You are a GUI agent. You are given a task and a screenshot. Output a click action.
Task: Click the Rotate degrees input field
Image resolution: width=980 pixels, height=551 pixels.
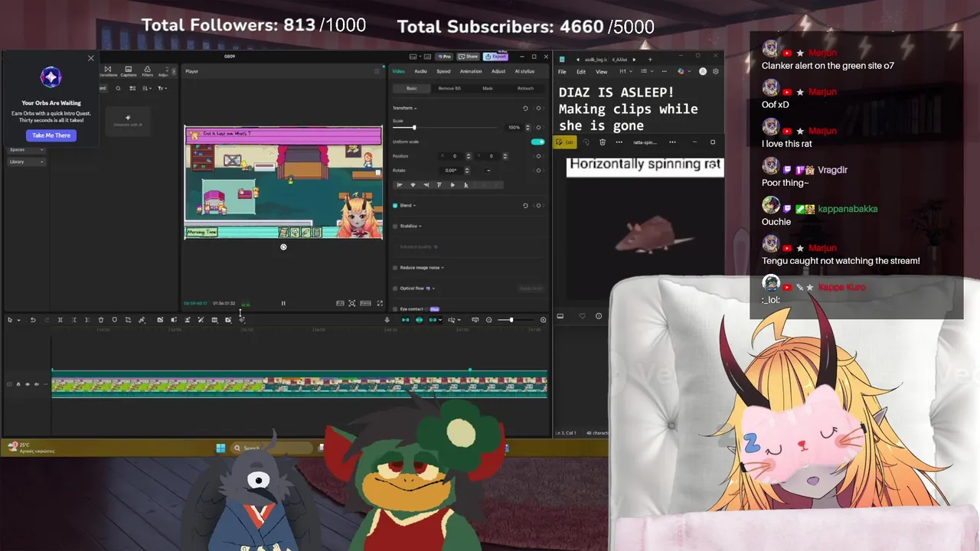(x=452, y=170)
